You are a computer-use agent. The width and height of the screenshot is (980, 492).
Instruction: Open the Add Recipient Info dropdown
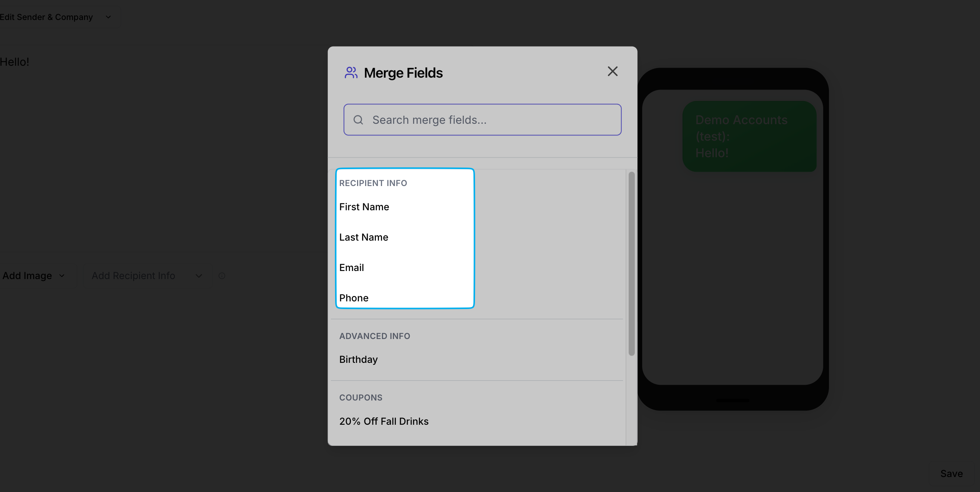coord(147,276)
